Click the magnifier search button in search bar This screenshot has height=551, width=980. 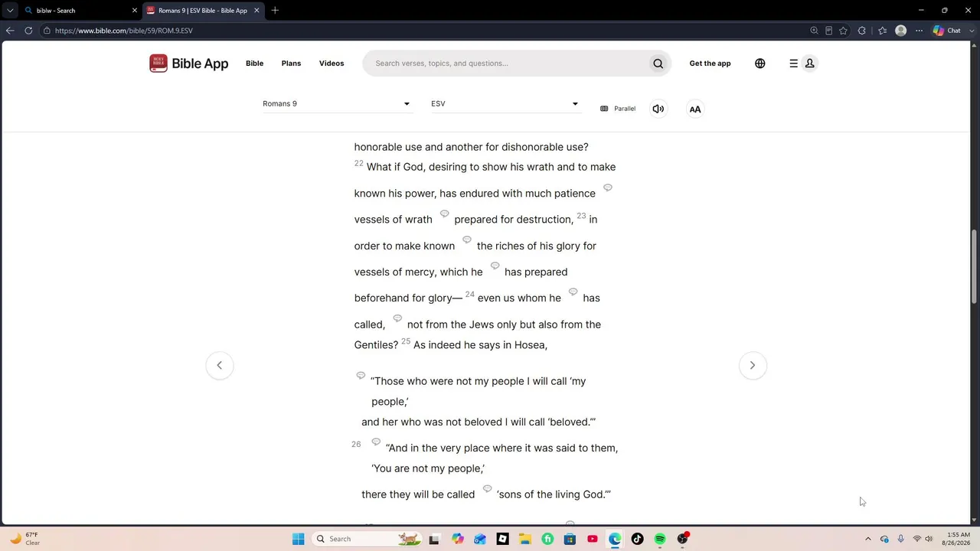click(658, 64)
